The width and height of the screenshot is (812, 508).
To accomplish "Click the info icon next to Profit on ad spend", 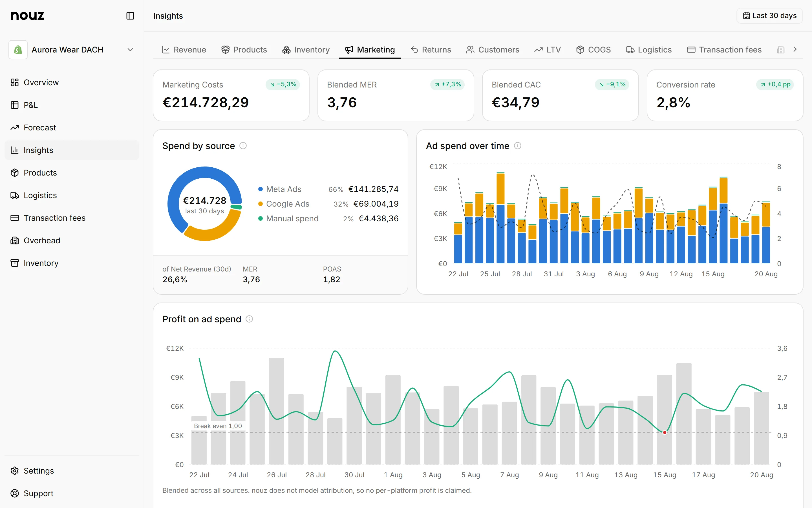I will click(x=249, y=319).
